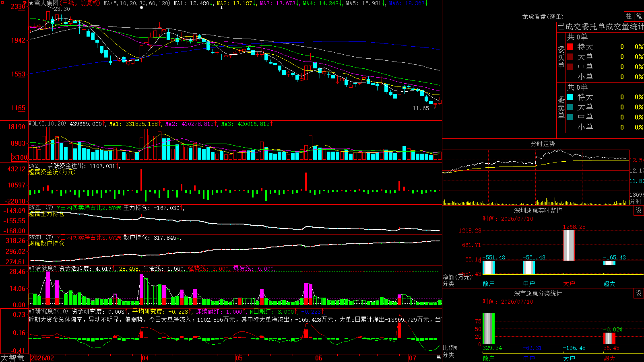Click the 中户 label in 深市超赢分类统计
This screenshot has height=362, width=644.
529,358
